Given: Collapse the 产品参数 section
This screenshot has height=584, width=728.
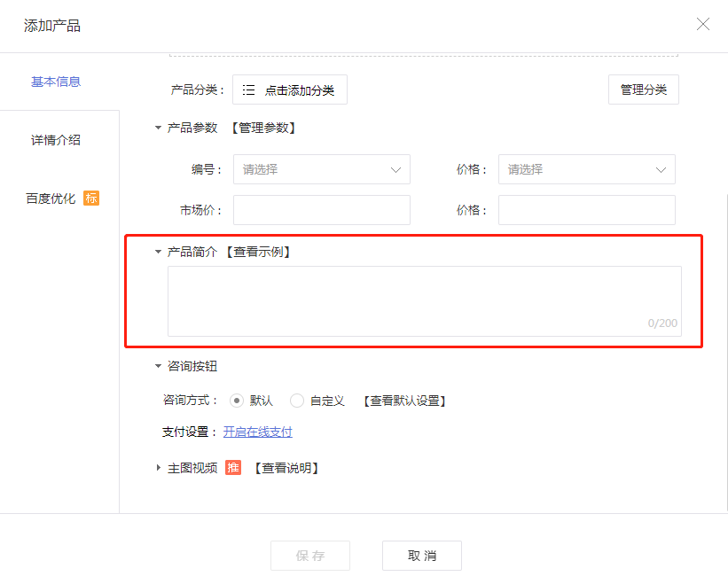Looking at the screenshot, I should click(x=158, y=128).
